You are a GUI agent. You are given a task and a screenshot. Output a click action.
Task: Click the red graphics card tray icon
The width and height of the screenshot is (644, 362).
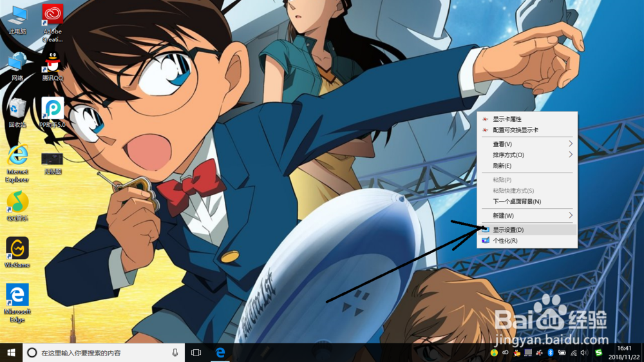(539, 352)
